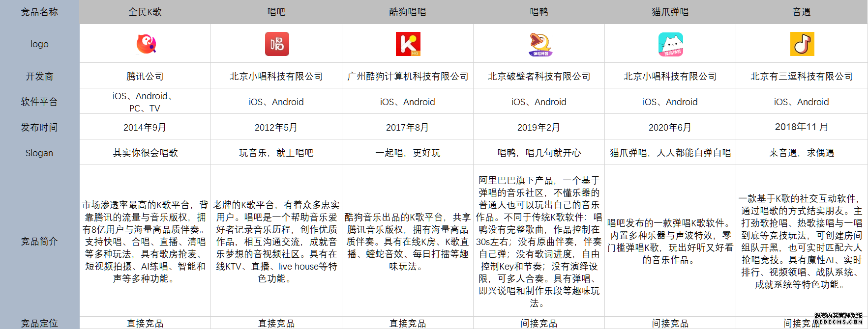Select the 2012年5月 release date
The image size is (868, 329).
[x=276, y=127]
